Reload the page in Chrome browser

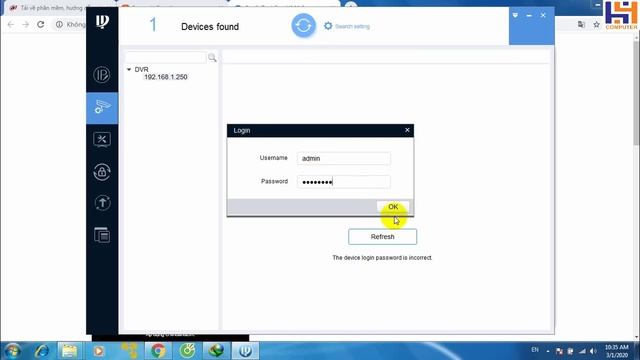click(x=41, y=24)
